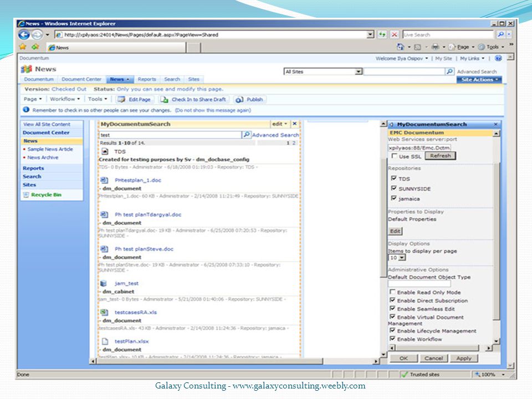Switch to the Document Center tab

coord(81,79)
